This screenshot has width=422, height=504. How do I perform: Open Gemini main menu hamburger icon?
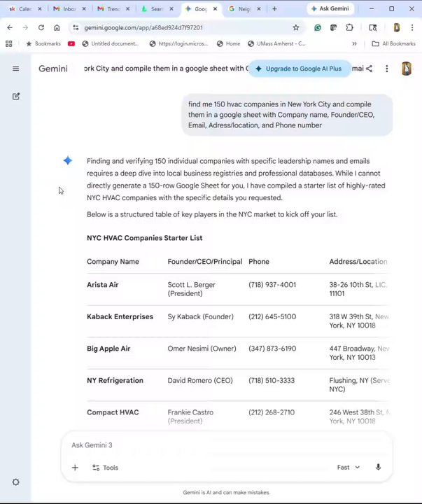[15, 69]
